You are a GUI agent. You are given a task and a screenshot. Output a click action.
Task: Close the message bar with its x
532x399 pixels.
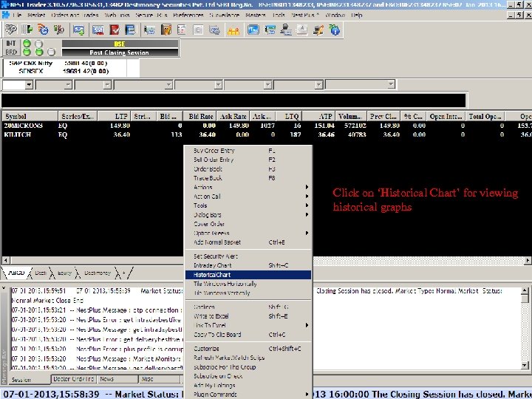tap(4, 288)
